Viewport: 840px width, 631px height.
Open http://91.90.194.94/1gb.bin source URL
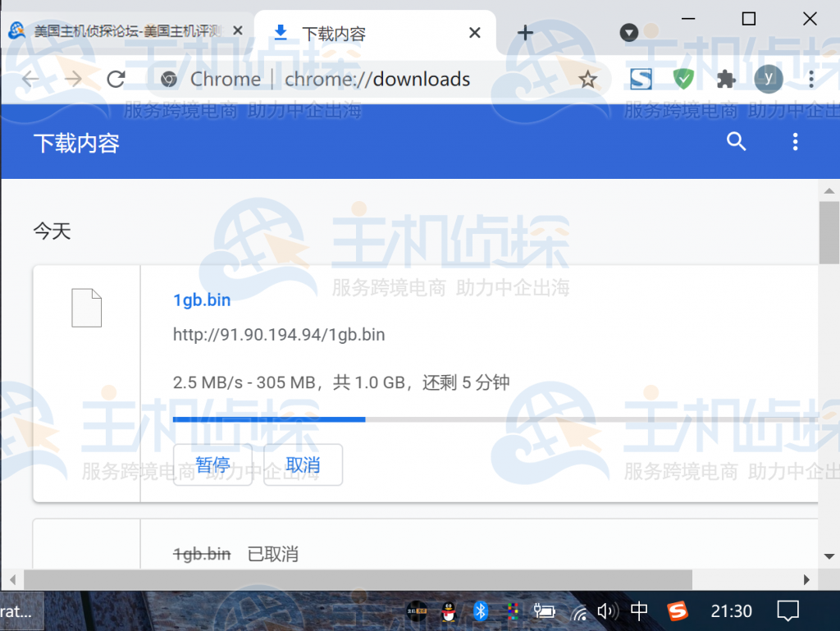coord(279,335)
